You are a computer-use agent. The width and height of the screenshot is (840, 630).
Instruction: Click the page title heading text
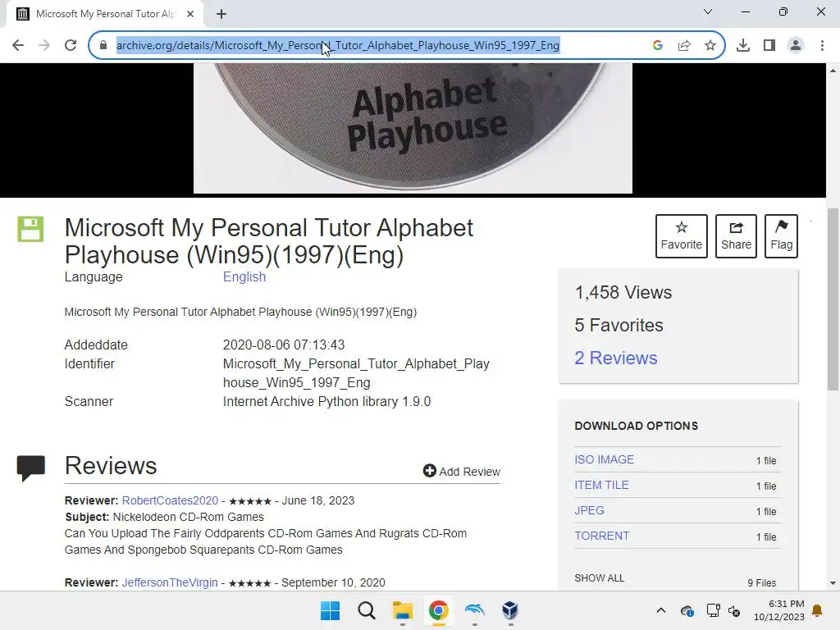[x=269, y=241]
